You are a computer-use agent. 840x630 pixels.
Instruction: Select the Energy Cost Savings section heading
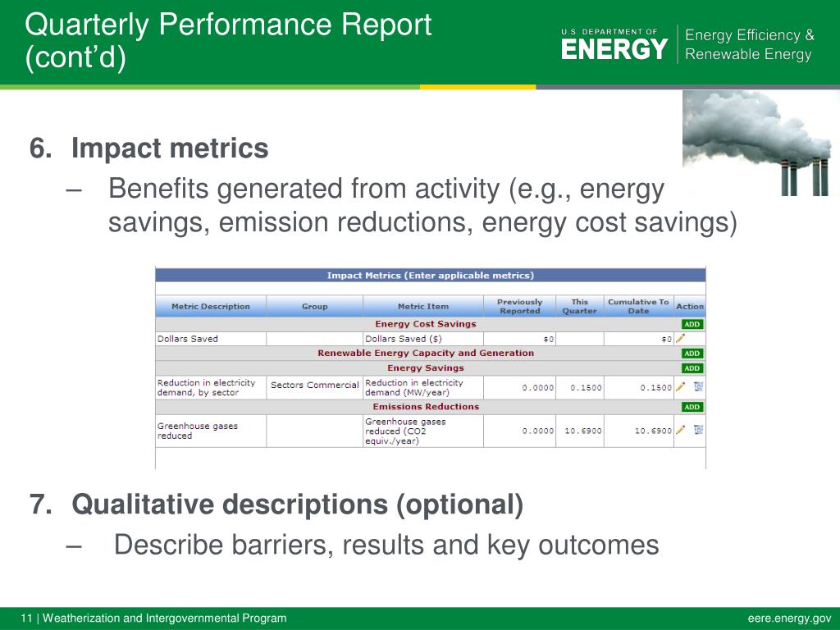426,324
